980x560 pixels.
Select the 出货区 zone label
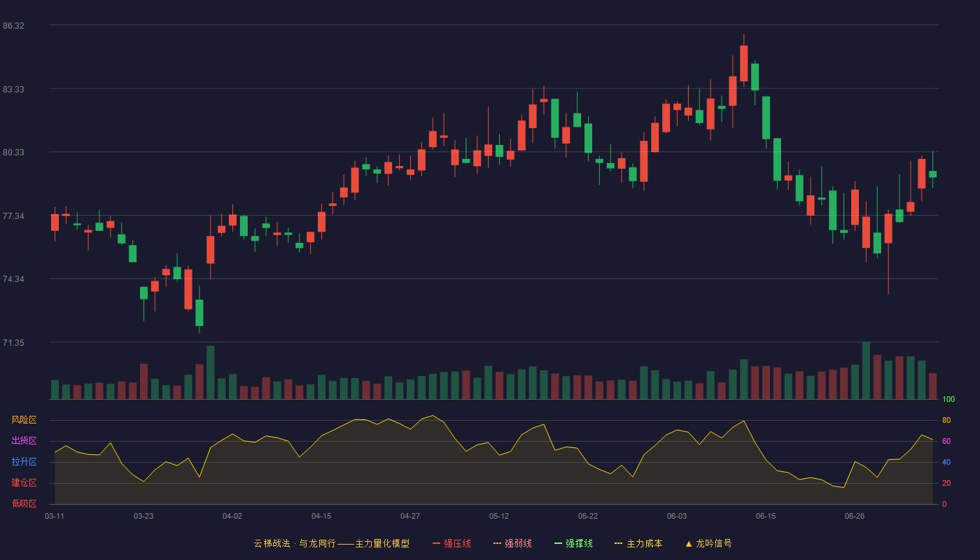[24, 441]
